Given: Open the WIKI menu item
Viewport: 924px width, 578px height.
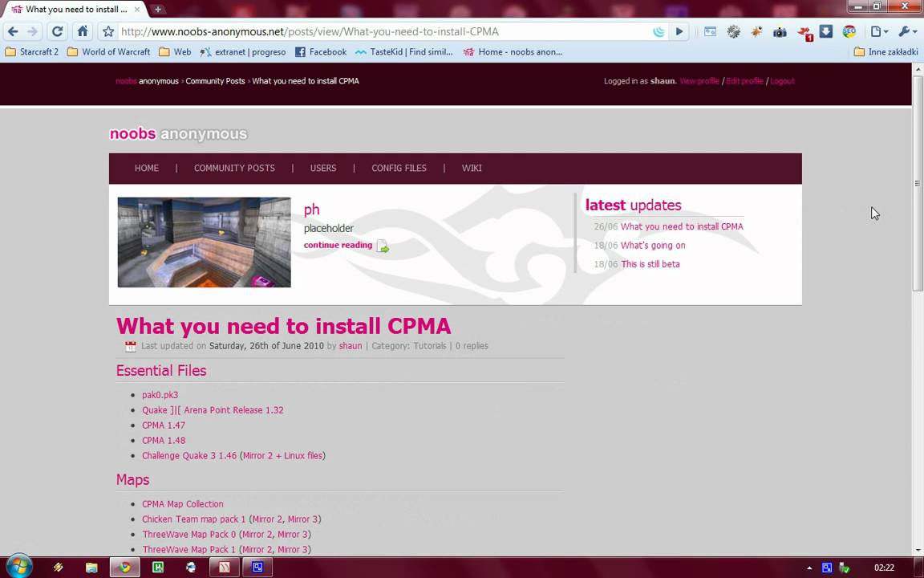Looking at the screenshot, I should point(472,168).
